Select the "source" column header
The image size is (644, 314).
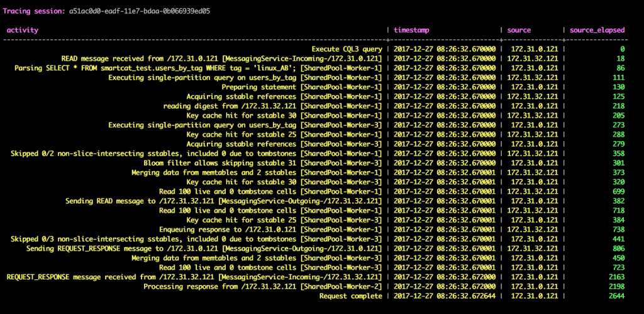click(x=518, y=30)
